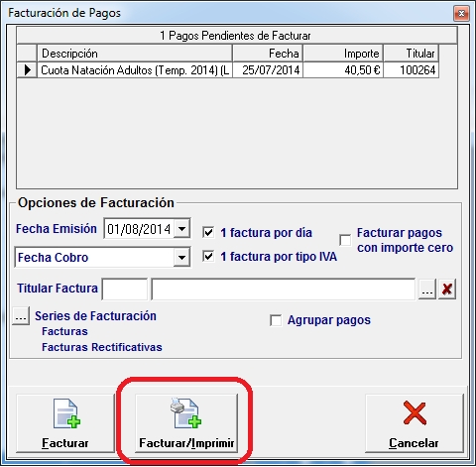Select the Cuota Natación Adultos payment row

pyautogui.click(x=228, y=70)
